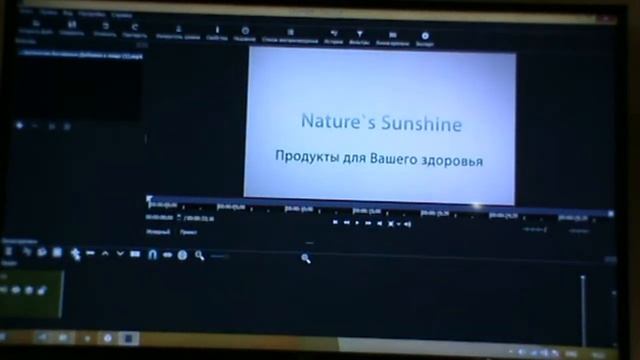Click the timeline Paste icon
This screenshot has width=640, height=360.
57,253
